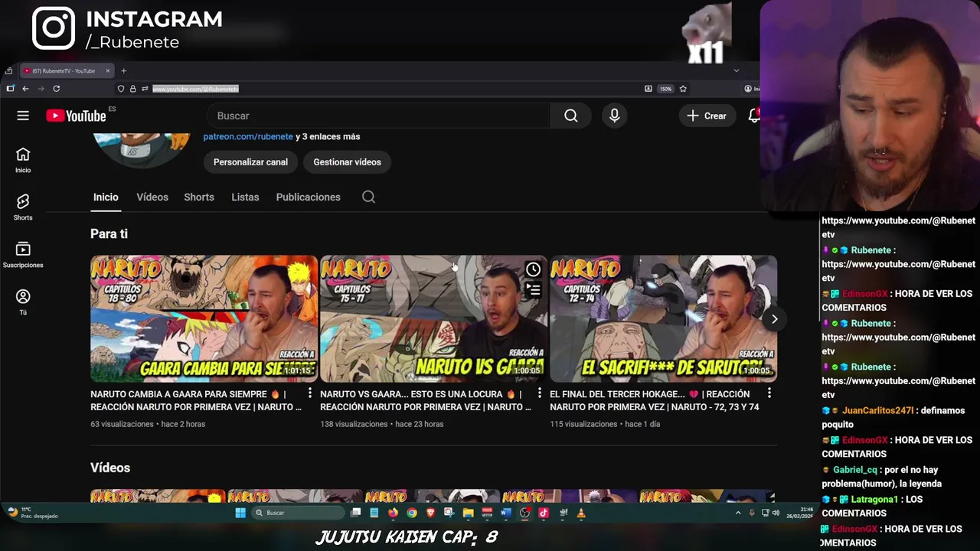This screenshot has width=980, height=551.
Task: Show next Para ti videos arrow
Action: [x=774, y=319]
